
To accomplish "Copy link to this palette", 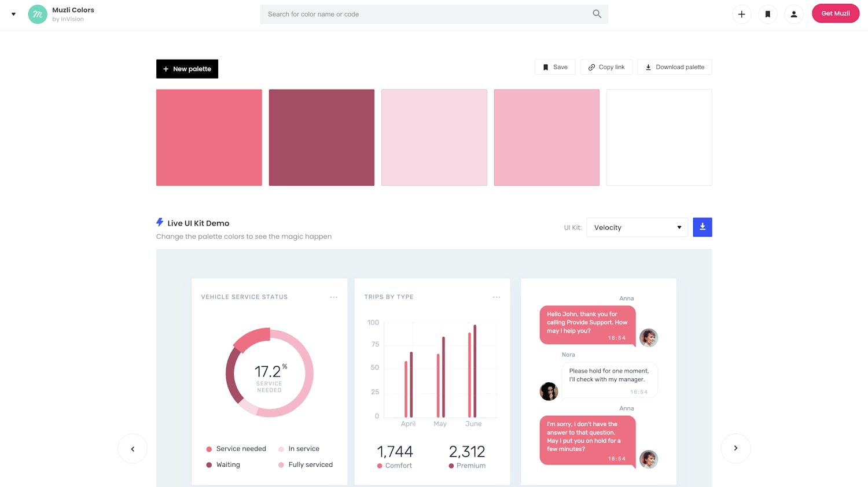I will click(x=606, y=67).
